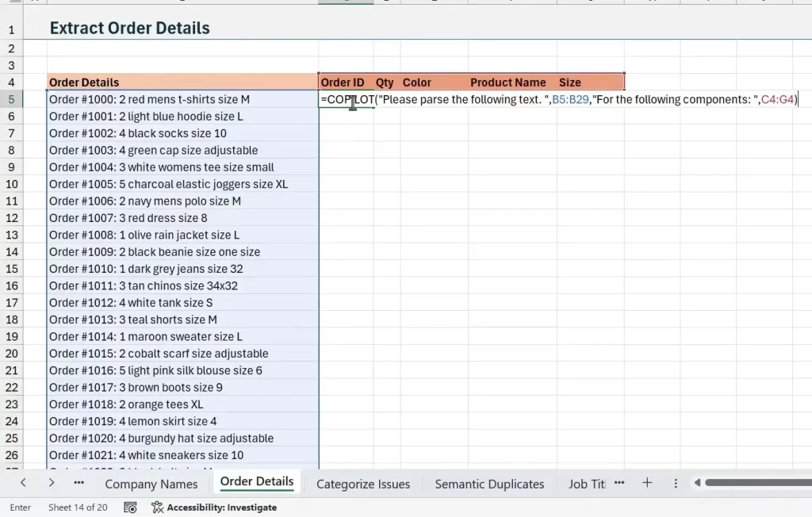Switch to the Company Names sheet tab
This screenshot has height=517, width=812.
coord(151,484)
